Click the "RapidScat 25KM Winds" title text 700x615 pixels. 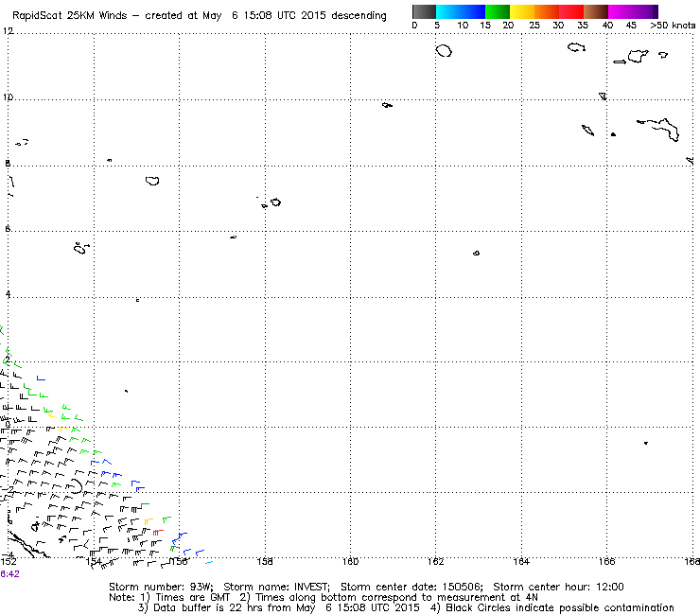pyautogui.click(x=70, y=16)
